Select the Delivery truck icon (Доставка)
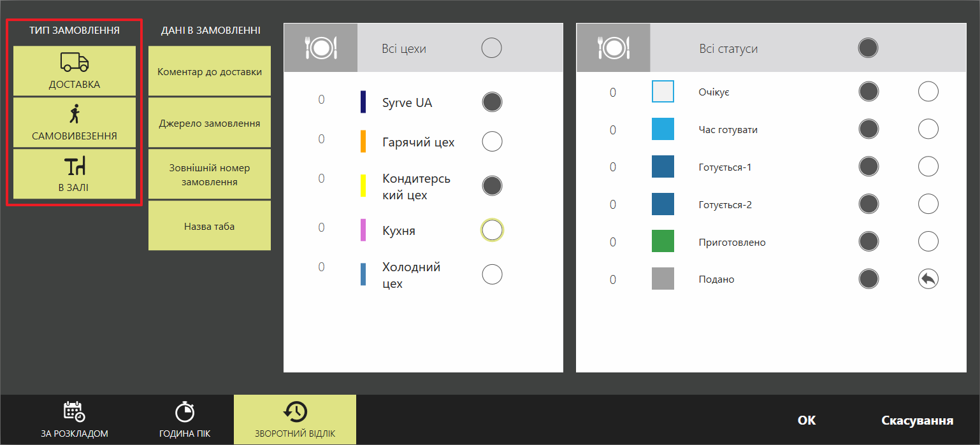This screenshot has width=980, height=445. pyautogui.click(x=75, y=62)
